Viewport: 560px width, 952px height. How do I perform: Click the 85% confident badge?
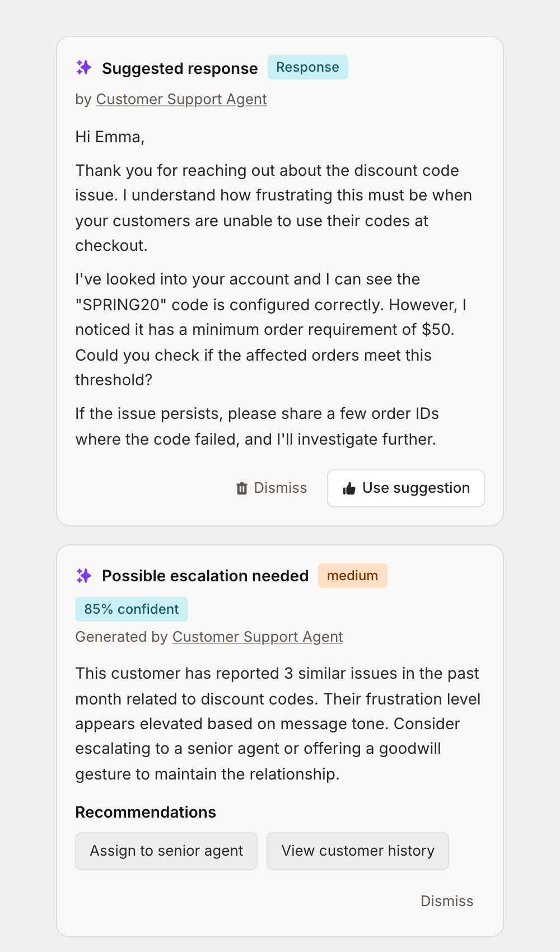[x=131, y=609]
